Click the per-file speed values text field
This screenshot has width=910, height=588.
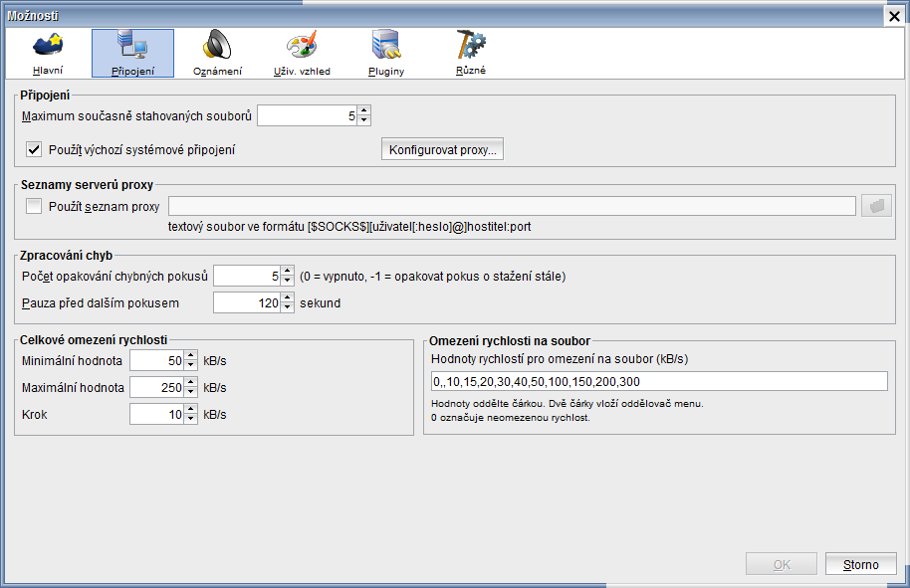pos(657,382)
